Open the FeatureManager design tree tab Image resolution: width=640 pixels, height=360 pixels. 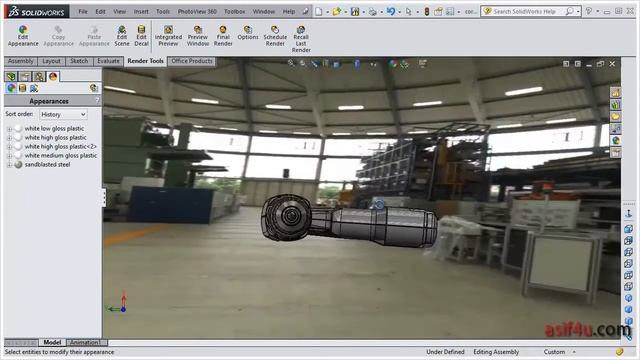tap(11, 76)
